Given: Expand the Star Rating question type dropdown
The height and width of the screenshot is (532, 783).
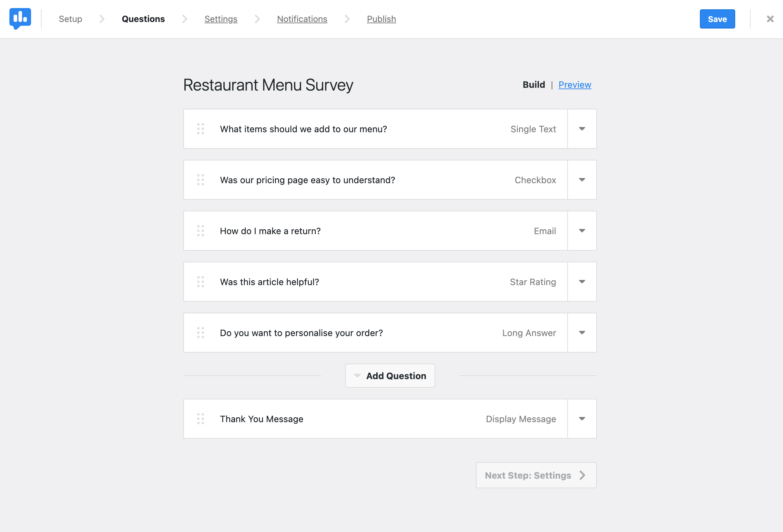Looking at the screenshot, I should [x=582, y=281].
